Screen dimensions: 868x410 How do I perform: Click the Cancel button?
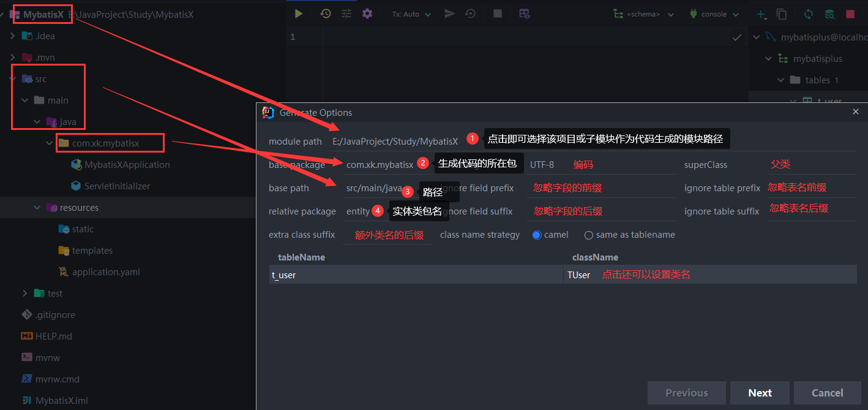[827, 393]
